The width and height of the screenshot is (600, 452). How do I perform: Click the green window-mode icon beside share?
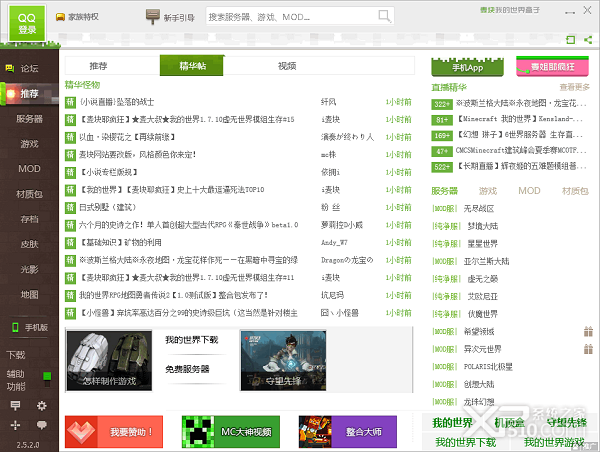(571, 39)
